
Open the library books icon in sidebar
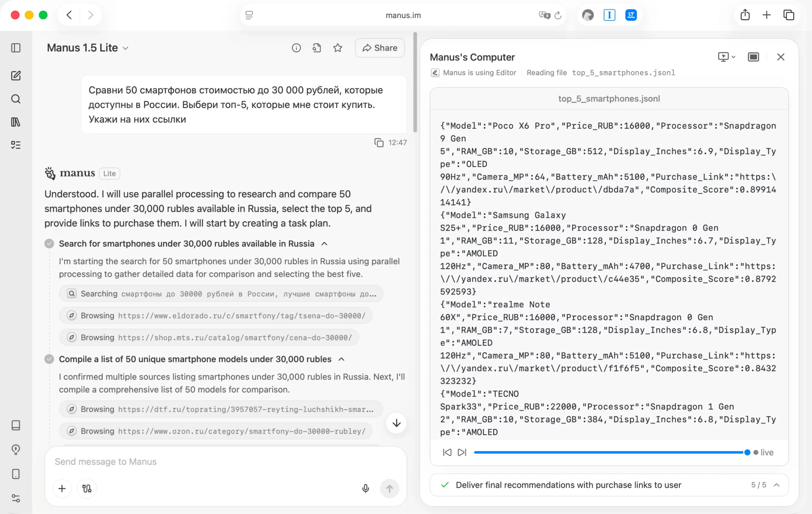16,122
